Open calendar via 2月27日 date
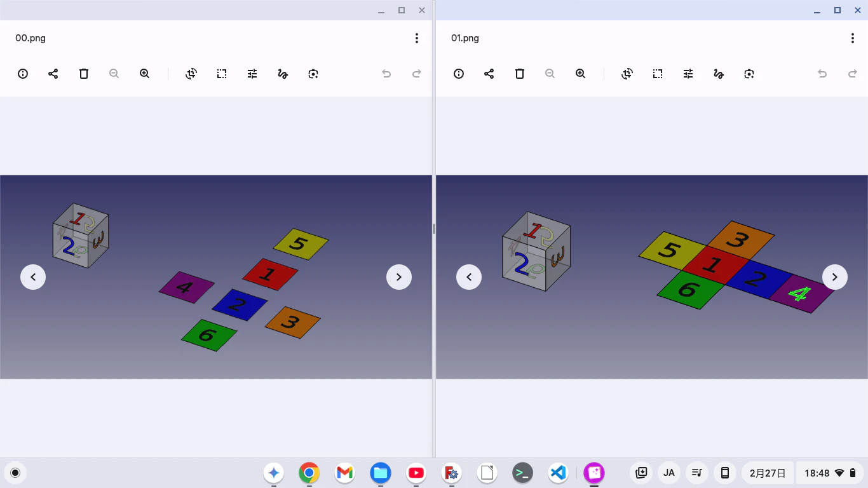Screen dimensions: 868x488 [768, 473]
